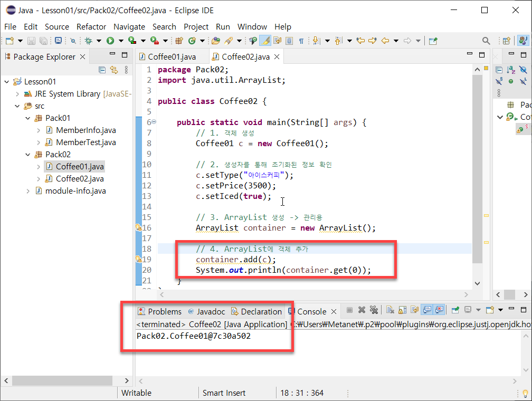Open the Open Console dropdown arrow
This screenshot has width=532, height=401.
(x=500, y=310)
